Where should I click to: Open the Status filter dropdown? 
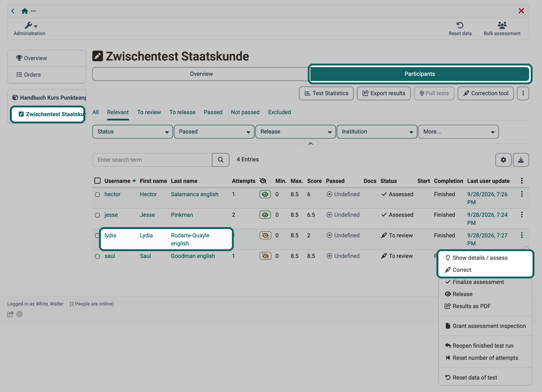[132, 132]
